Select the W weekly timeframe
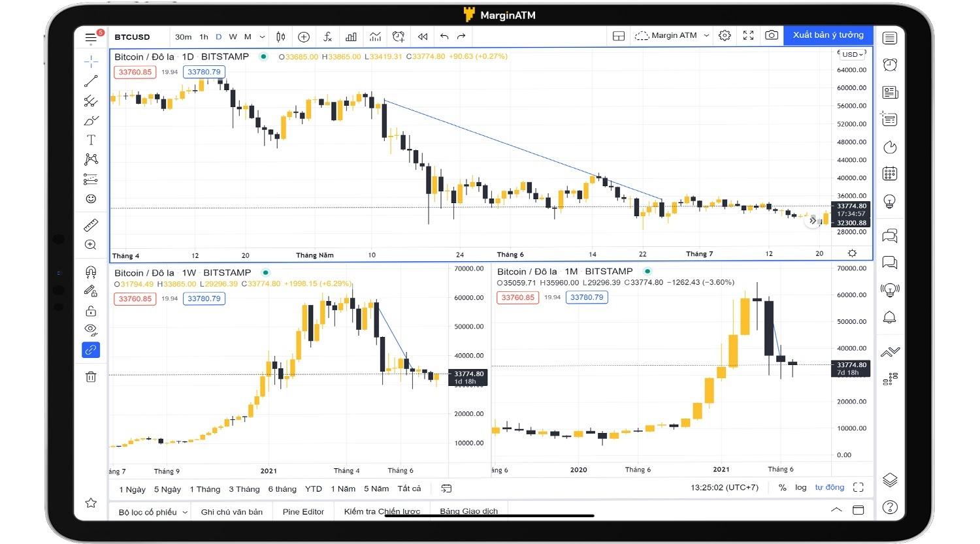This screenshot has width=980, height=544. point(233,37)
